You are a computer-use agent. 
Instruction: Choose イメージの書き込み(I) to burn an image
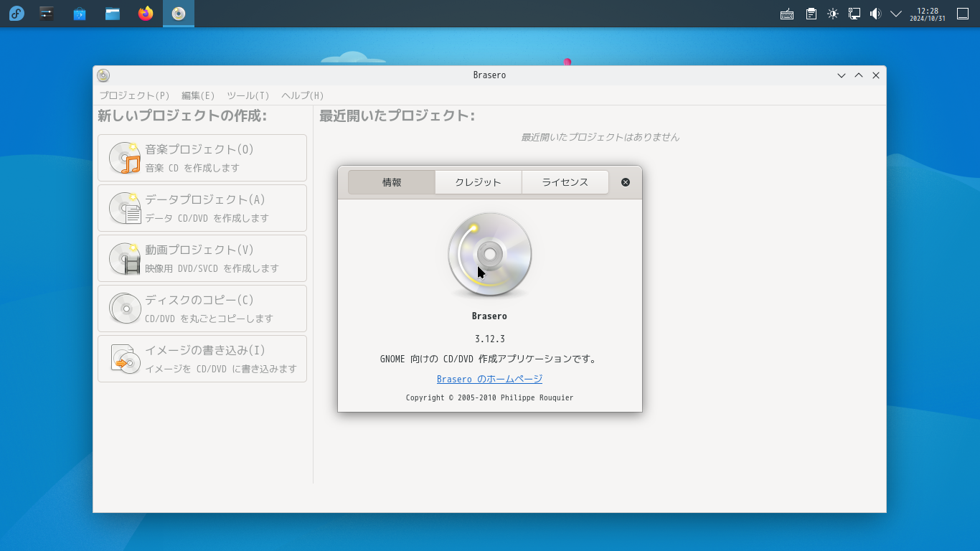coord(202,359)
